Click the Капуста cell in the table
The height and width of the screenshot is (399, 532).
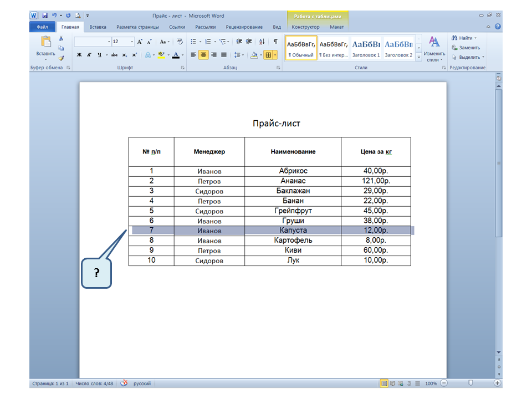pyautogui.click(x=293, y=230)
